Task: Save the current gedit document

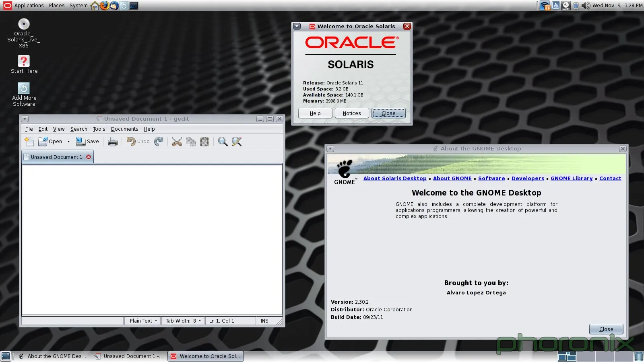Action: point(87,142)
